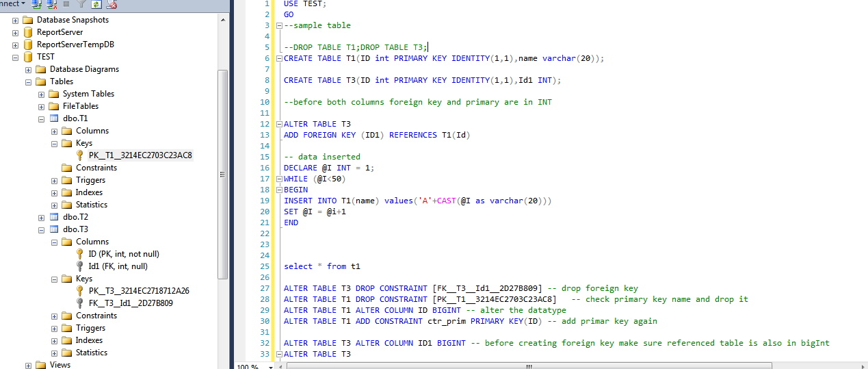Select Statistics under dbo.T3

92,353
